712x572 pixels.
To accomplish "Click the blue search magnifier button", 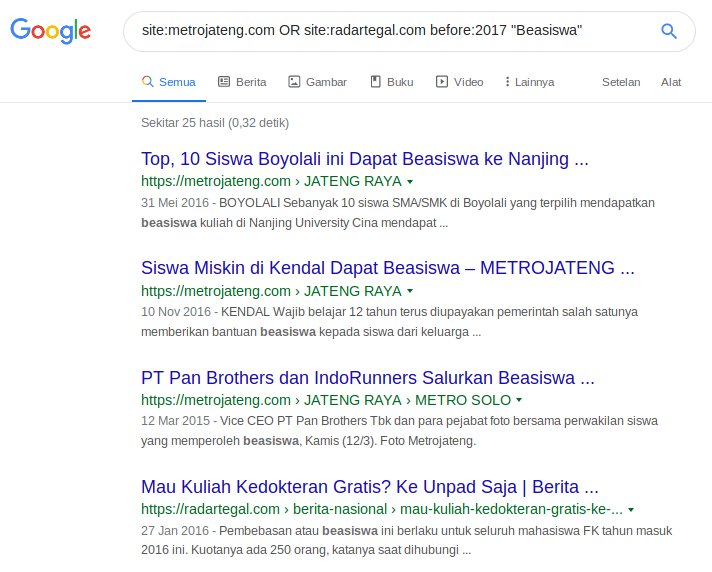I will [668, 31].
